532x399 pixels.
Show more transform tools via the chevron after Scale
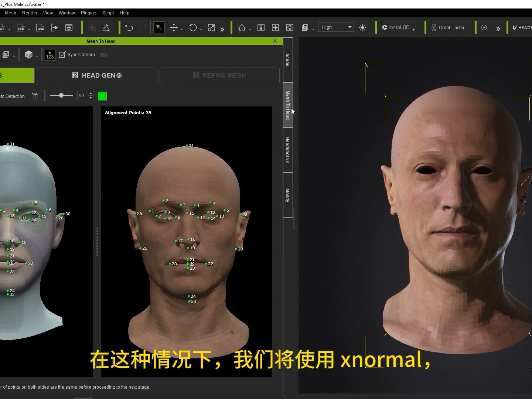pyautogui.click(x=222, y=28)
